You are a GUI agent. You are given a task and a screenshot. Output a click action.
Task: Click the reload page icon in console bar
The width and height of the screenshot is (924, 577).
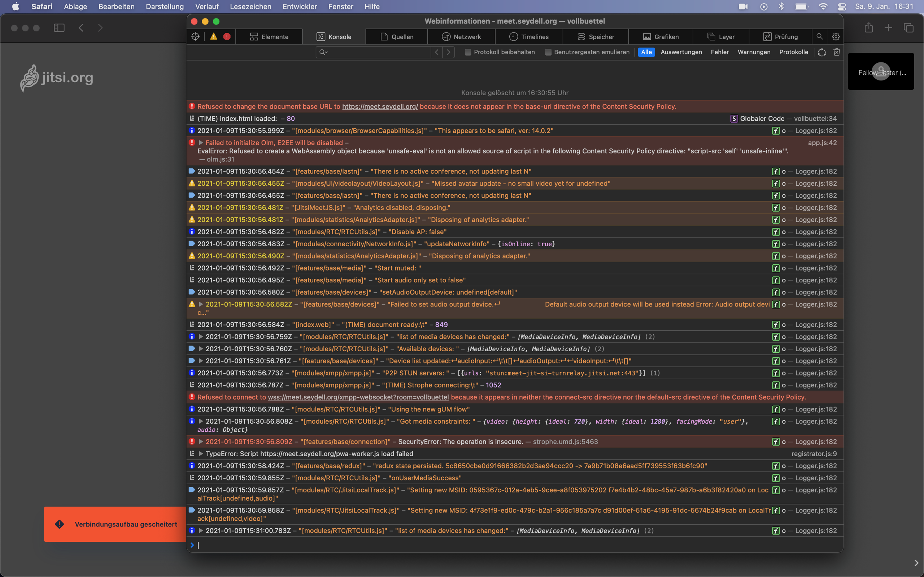[x=822, y=52]
